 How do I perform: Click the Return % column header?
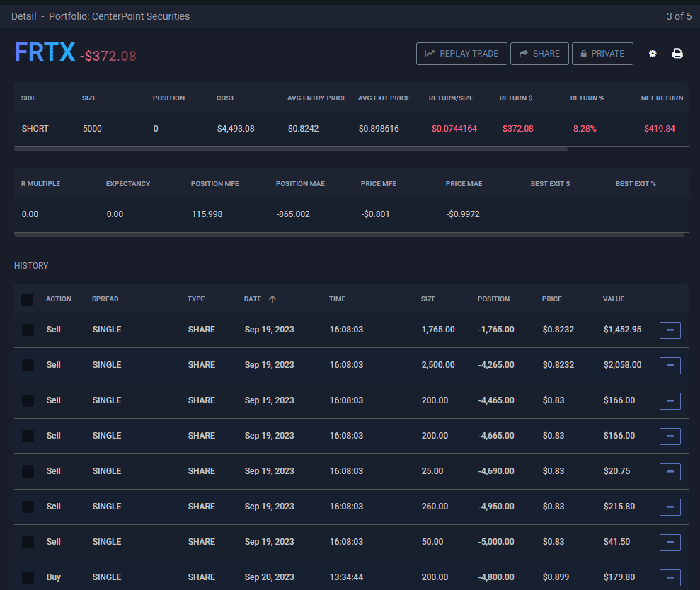587,98
